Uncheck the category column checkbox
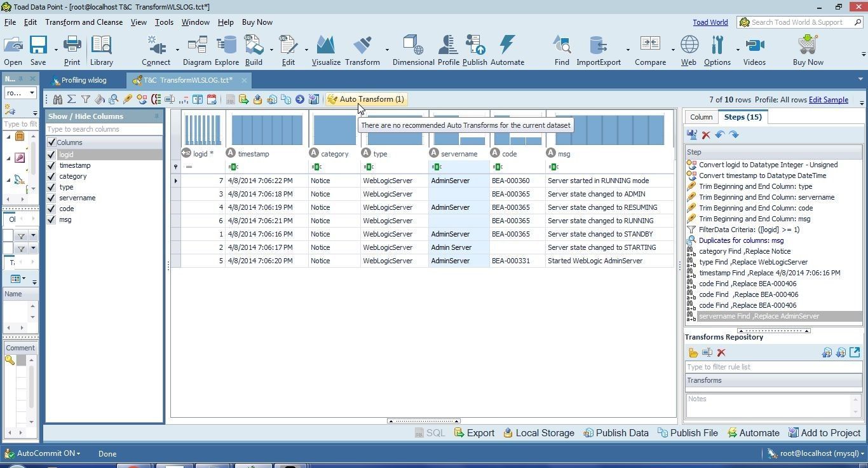The height and width of the screenshot is (468, 868). point(51,176)
